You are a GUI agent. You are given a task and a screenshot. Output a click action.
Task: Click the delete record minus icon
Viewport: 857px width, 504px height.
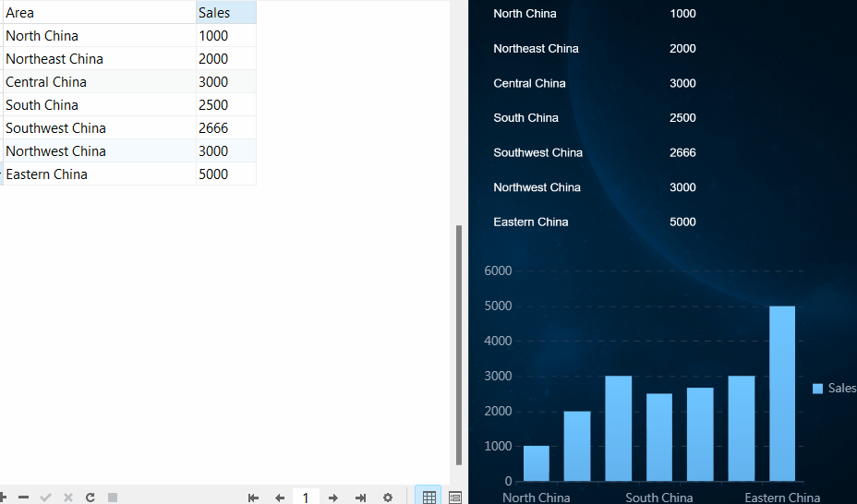pyautogui.click(x=23, y=497)
